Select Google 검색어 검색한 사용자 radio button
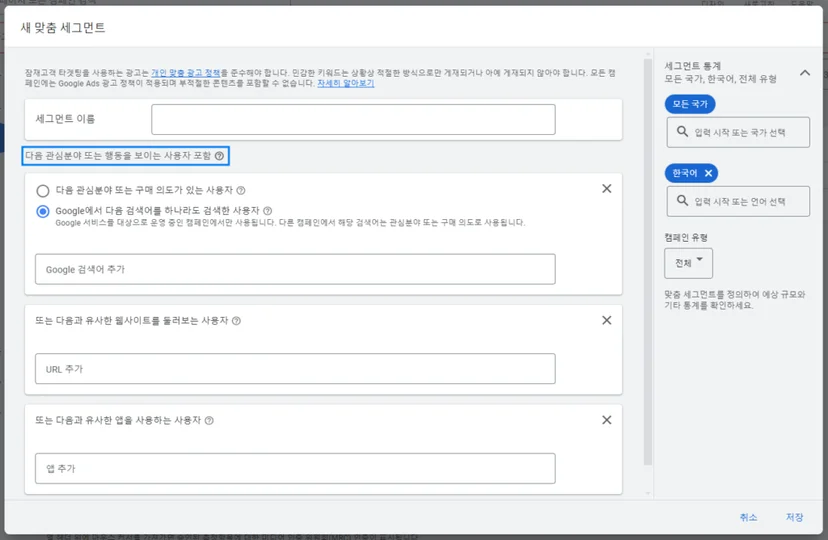 tap(43, 212)
